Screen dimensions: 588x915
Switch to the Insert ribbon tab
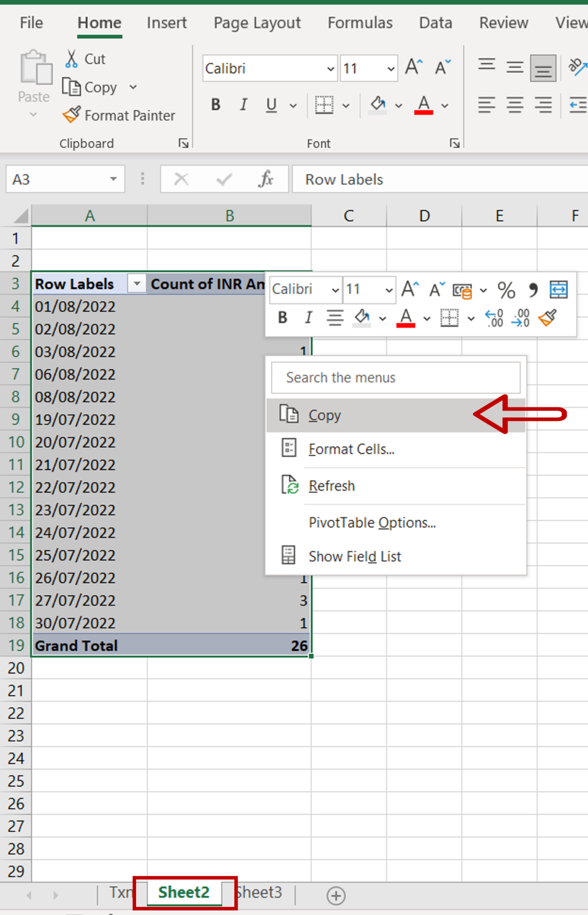coord(167,23)
